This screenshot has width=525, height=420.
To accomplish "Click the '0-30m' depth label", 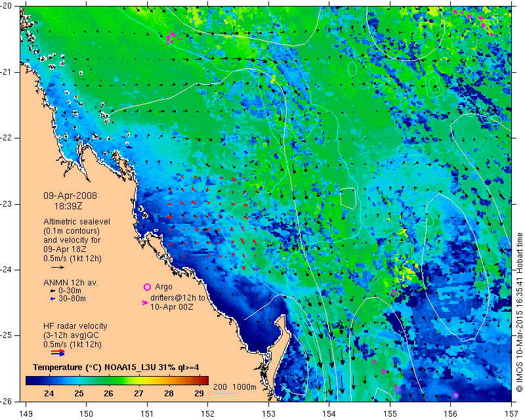I will pyautogui.click(x=70, y=291).
